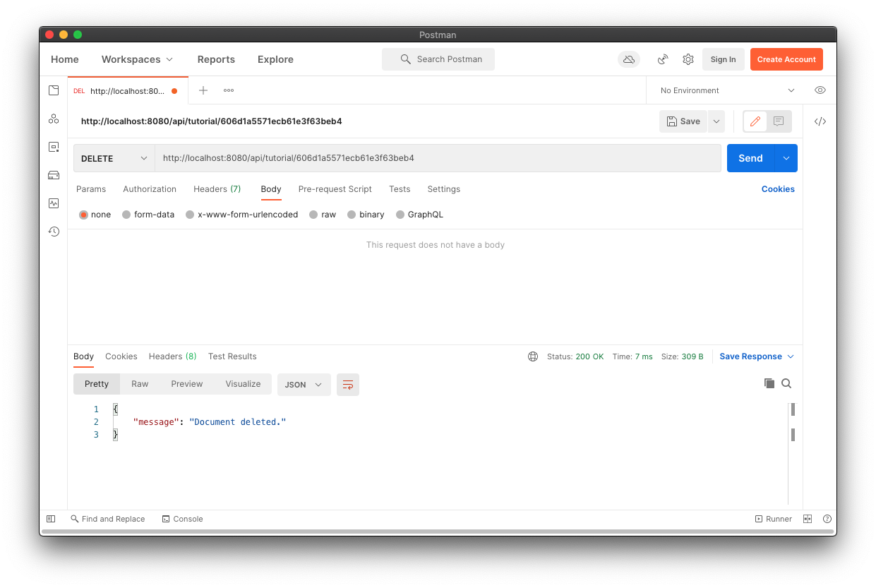
Task: Click the capture requests satellite icon
Action: 663,59
